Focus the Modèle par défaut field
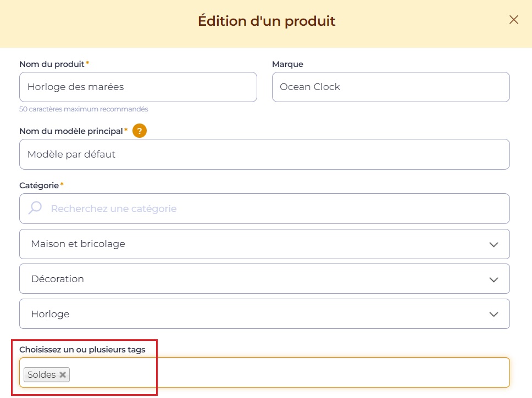Image resolution: width=532 pixels, height=398 pixels. pyautogui.click(x=265, y=154)
